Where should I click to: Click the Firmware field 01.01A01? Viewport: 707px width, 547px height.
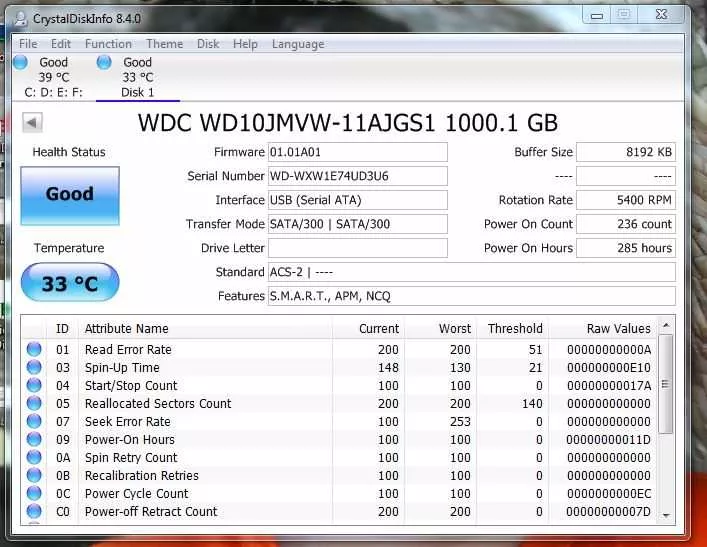(358, 152)
